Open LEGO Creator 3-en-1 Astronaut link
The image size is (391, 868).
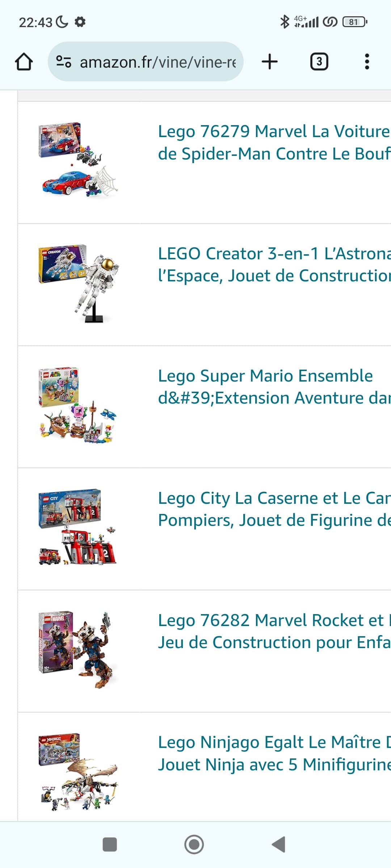click(x=274, y=265)
